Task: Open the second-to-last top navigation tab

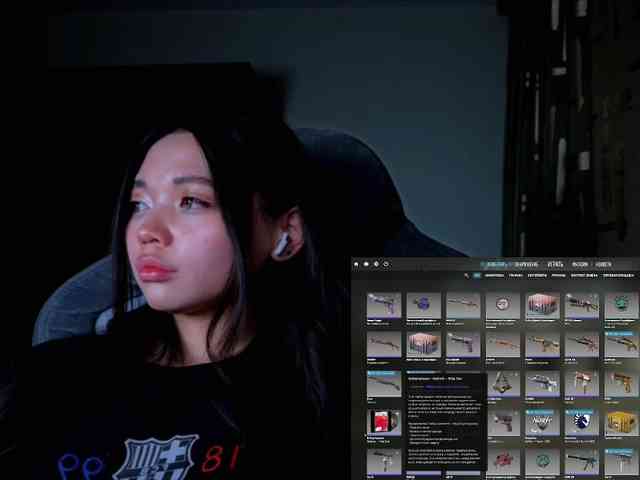Action: coord(579,264)
